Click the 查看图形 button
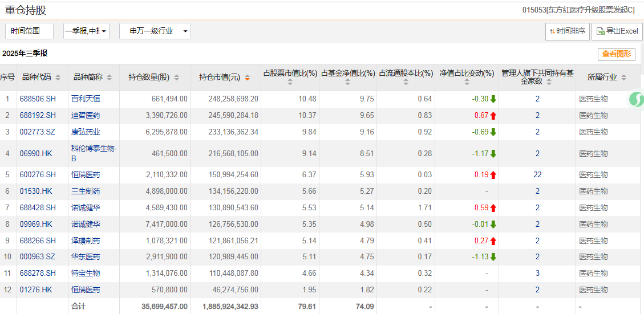 click(x=616, y=54)
